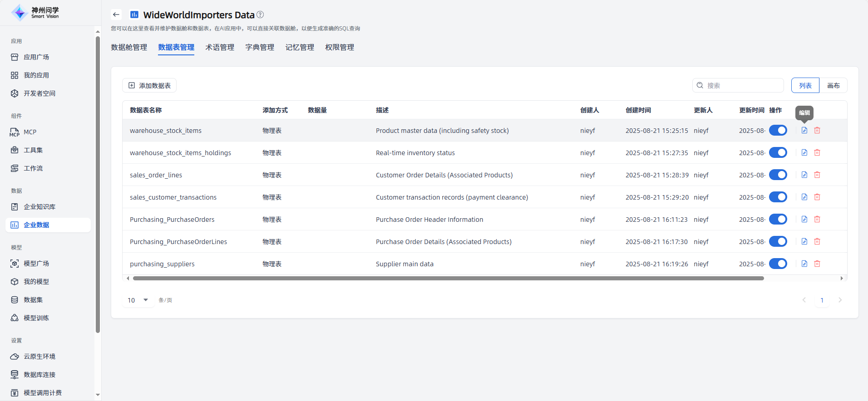
Task: Switch to 画布 view
Action: (x=833, y=86)
